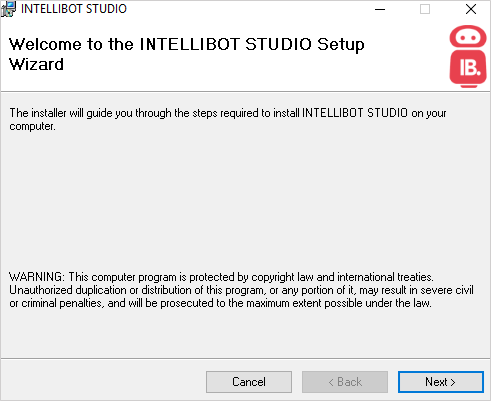This screenshot has height=401, width=491.
Task: Click the WARNING label in the notice
Action: 37,277
